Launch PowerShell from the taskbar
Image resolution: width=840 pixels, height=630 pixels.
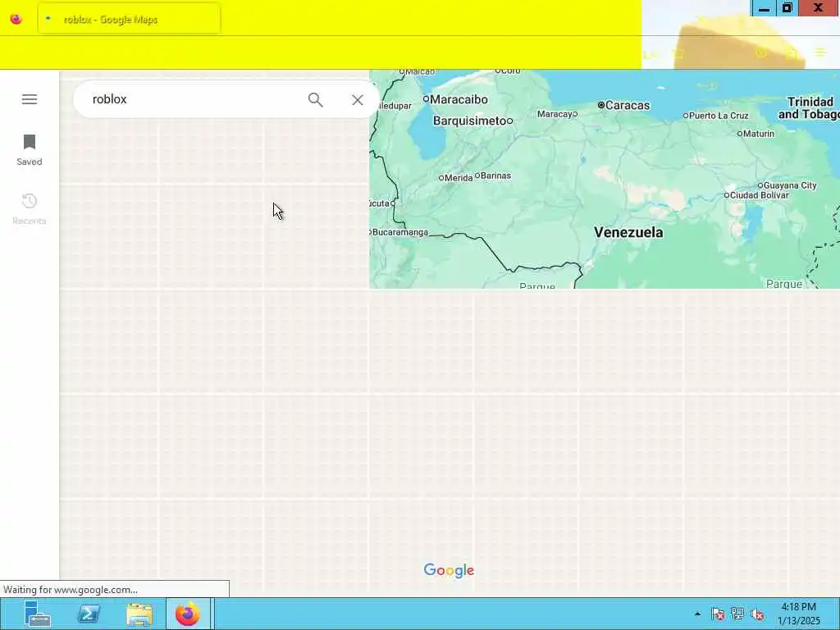click(89, 614)
